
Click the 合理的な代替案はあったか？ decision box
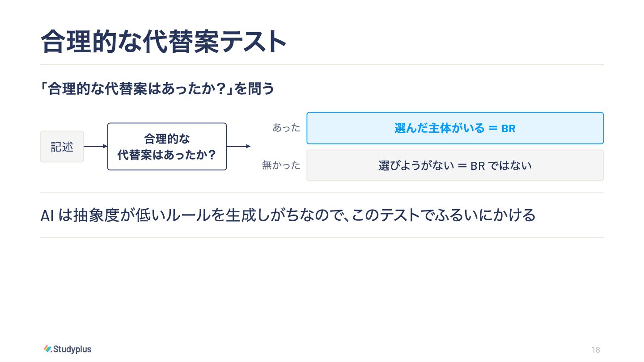point(167,147)
